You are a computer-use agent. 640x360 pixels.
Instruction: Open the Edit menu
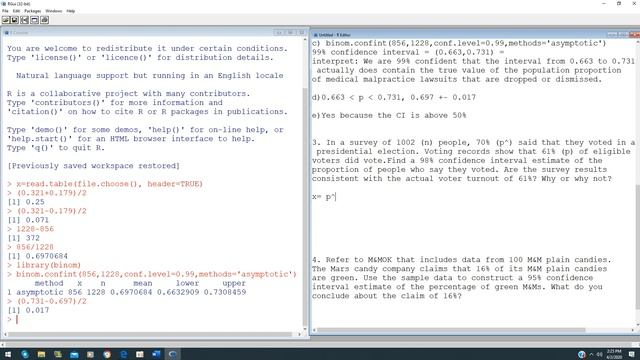tap(16, 11)
